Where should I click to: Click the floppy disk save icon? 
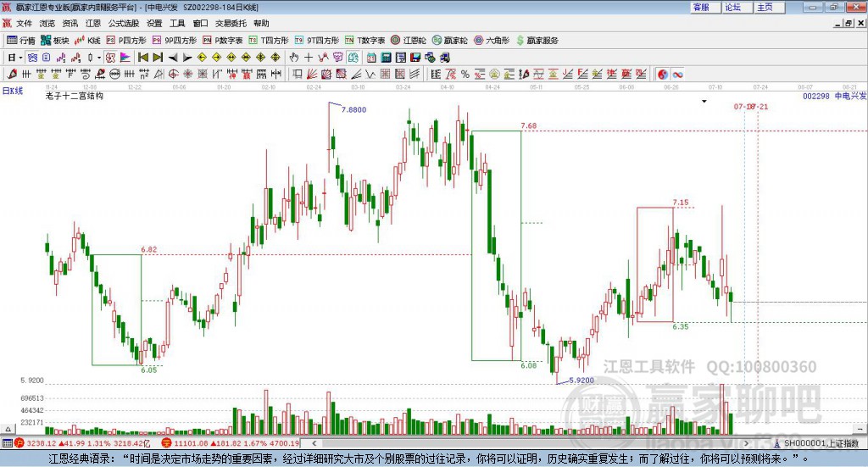click(x=415, y=58)
